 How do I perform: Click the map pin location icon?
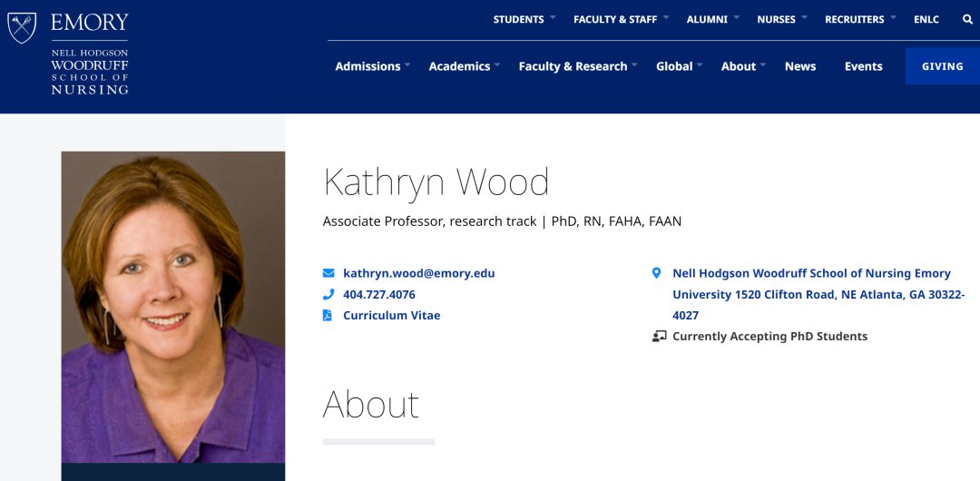point(656,273)
